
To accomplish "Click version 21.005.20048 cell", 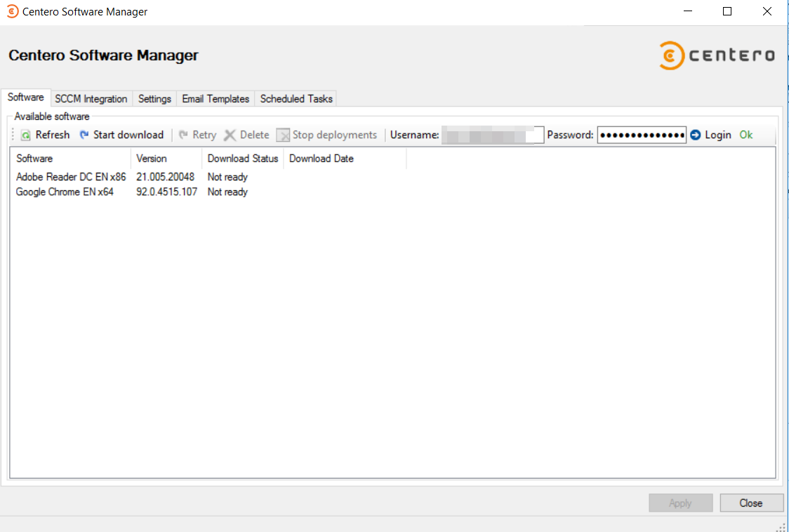I will pos(165,177).
